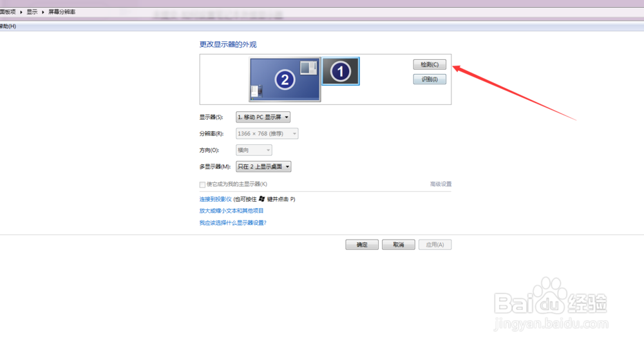The height and width of the screenshot is (346, 644).
Task: Expand breadcrumb arrow before 显示
Action: coord(21,12)
